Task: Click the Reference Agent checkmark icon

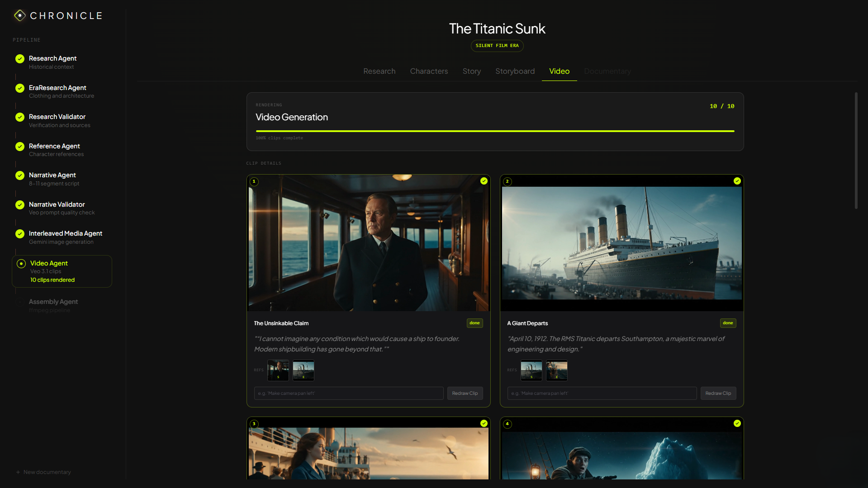Action: pos(20,147)
